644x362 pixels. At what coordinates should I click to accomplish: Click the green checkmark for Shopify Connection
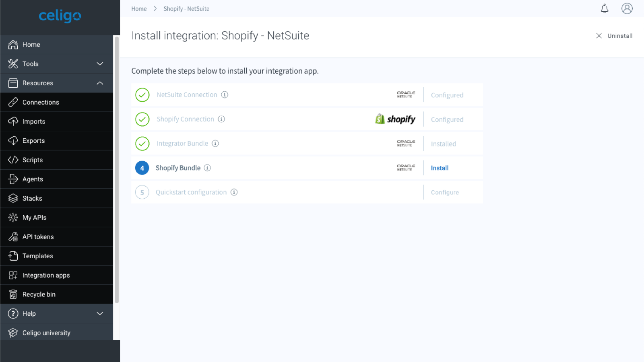pos(142,119)
